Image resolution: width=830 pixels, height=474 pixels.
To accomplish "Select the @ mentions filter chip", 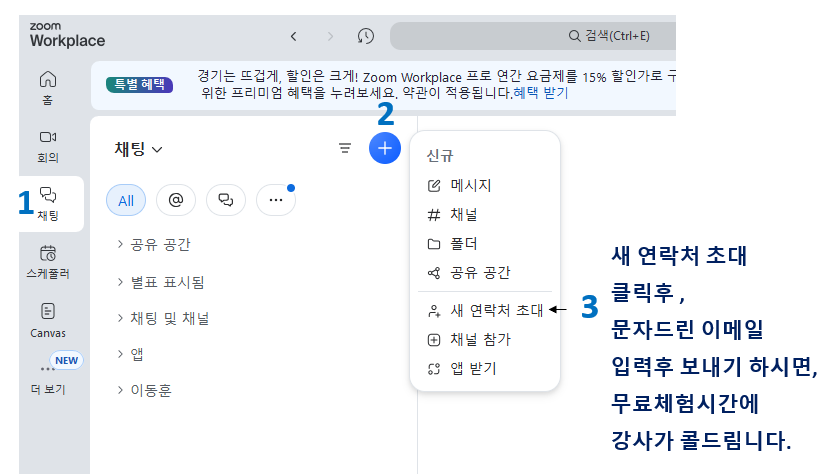I will pos(176,200).
